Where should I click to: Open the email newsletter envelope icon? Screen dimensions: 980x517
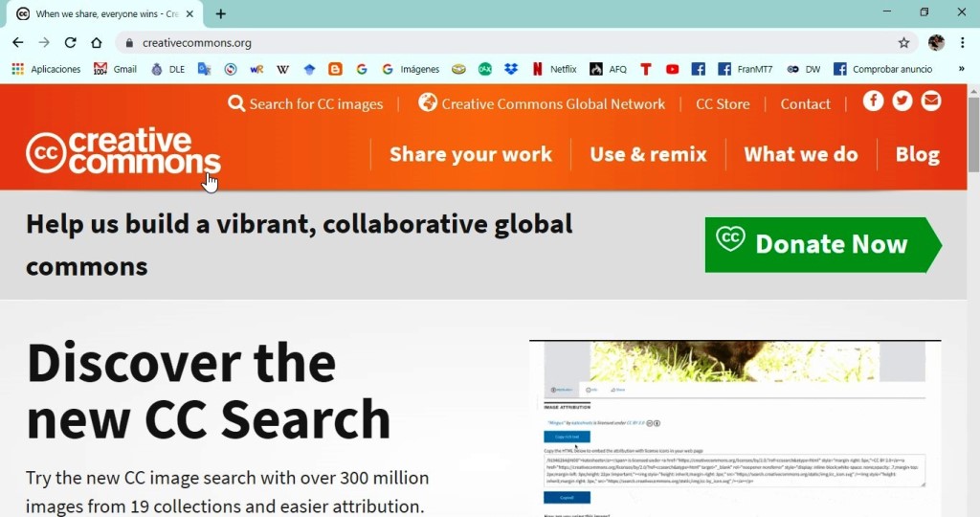click(x=930, y=101)
